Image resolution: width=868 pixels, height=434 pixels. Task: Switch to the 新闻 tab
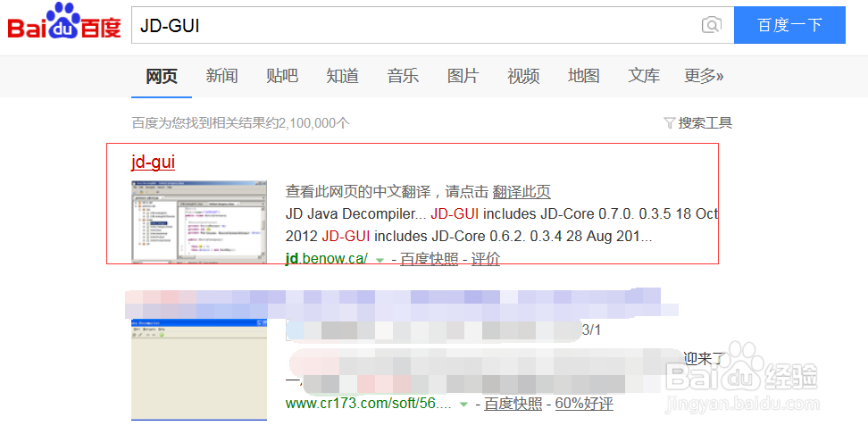tap(222, 76)
